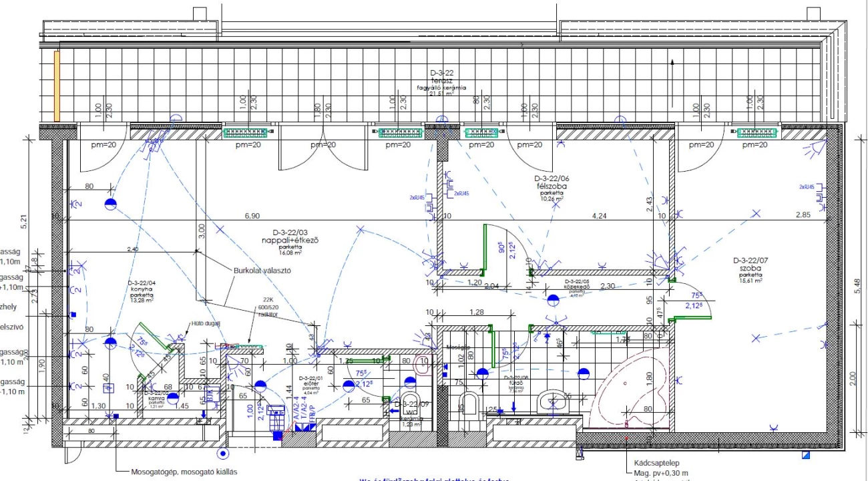Viewport: 868px width, 481px height.
Task: Click the '1,45' dimension value
Action: click(182, 406)
